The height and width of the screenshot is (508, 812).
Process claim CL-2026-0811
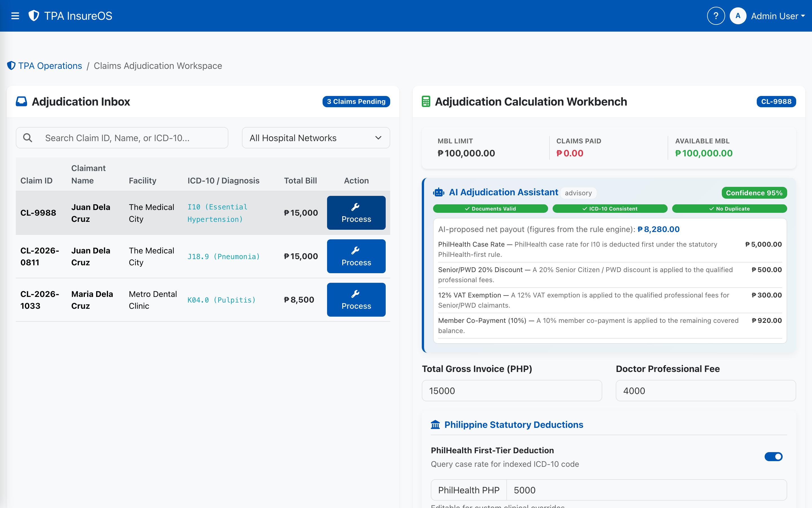click(356, 256)
